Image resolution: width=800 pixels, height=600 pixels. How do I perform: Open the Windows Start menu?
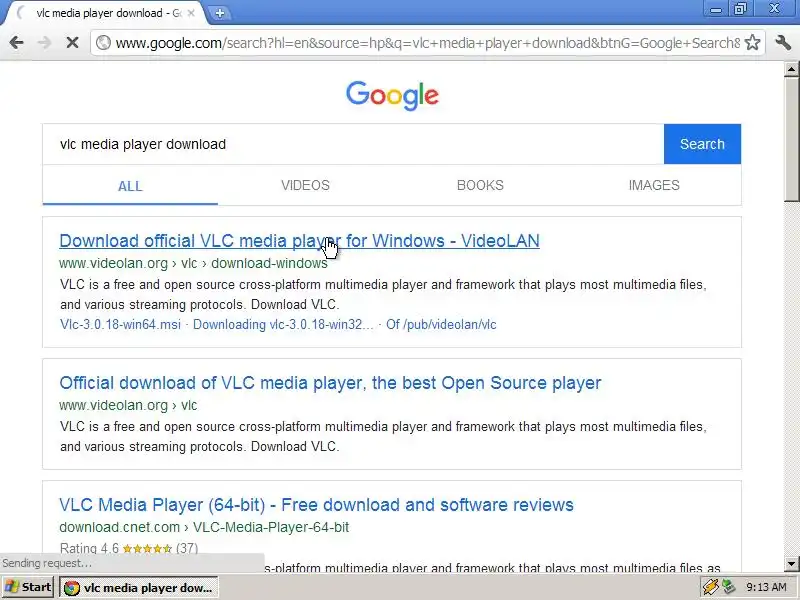(29, 587)
